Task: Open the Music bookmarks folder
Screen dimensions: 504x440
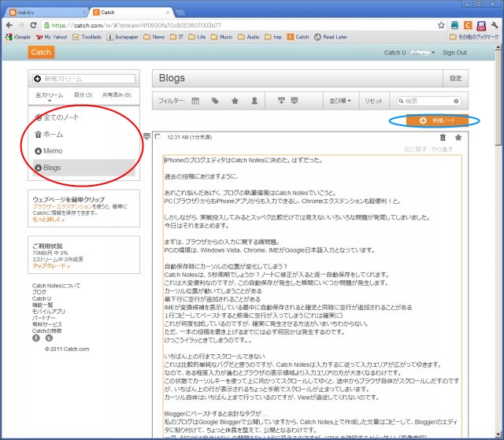Action: click(x=222, y=37)
